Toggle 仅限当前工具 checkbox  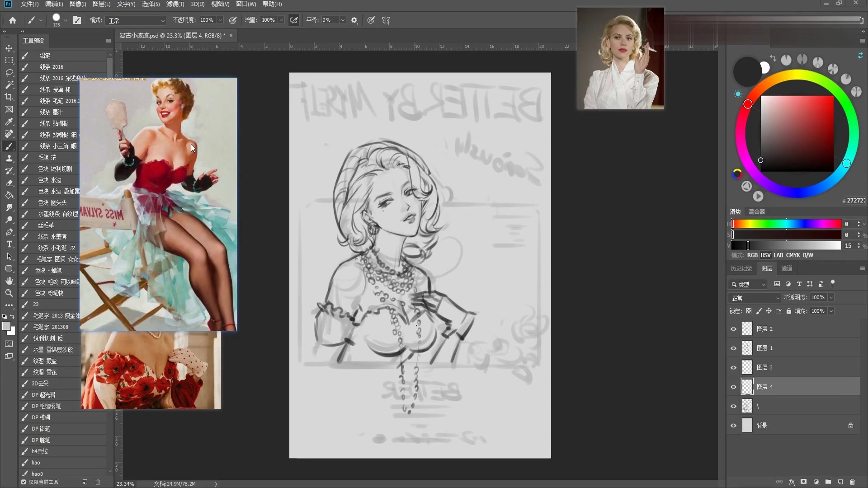coord(24,482)
